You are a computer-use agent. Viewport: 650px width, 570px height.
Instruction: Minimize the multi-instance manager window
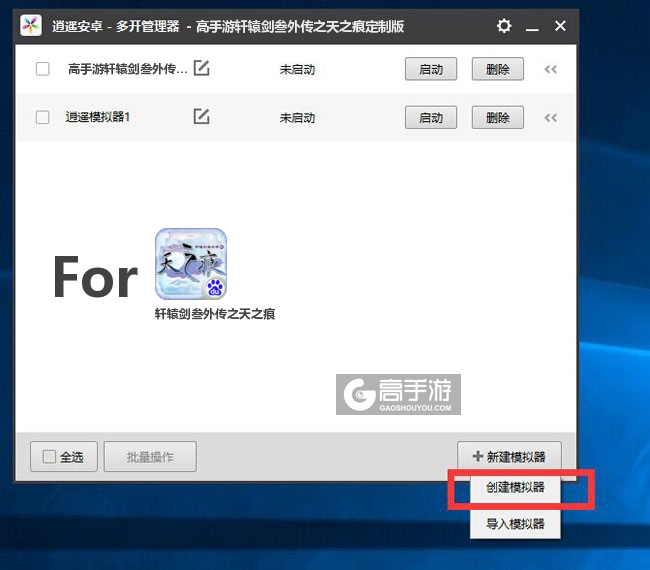(x=533, y=26)
